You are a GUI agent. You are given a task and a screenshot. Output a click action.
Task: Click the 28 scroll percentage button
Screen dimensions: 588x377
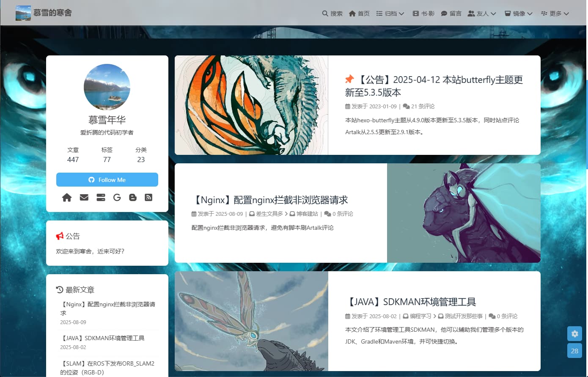pyautogui.click(x=574, y=351)
